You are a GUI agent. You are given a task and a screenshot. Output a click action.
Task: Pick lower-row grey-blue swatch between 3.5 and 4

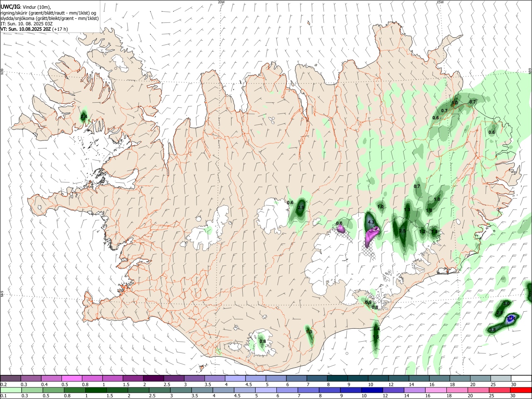(202, 390)
